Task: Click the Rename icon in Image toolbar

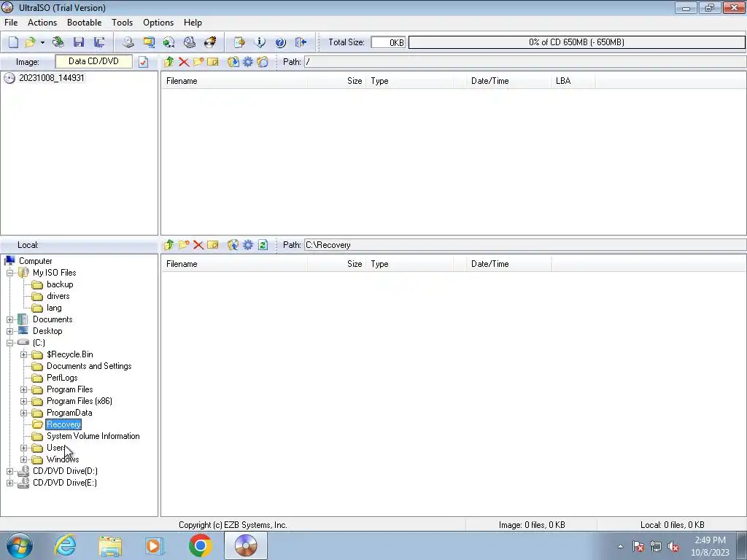Action: tap(213, 62)
